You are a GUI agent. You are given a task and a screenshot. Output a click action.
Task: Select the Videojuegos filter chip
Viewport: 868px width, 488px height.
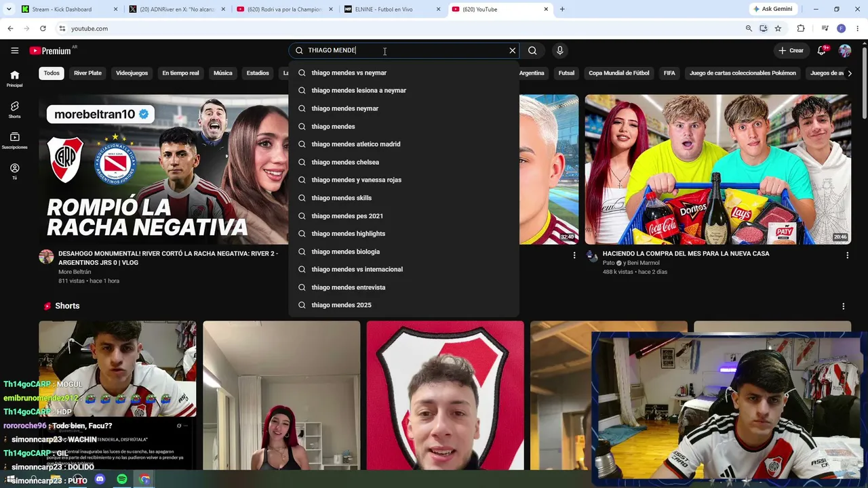[132, 73]
